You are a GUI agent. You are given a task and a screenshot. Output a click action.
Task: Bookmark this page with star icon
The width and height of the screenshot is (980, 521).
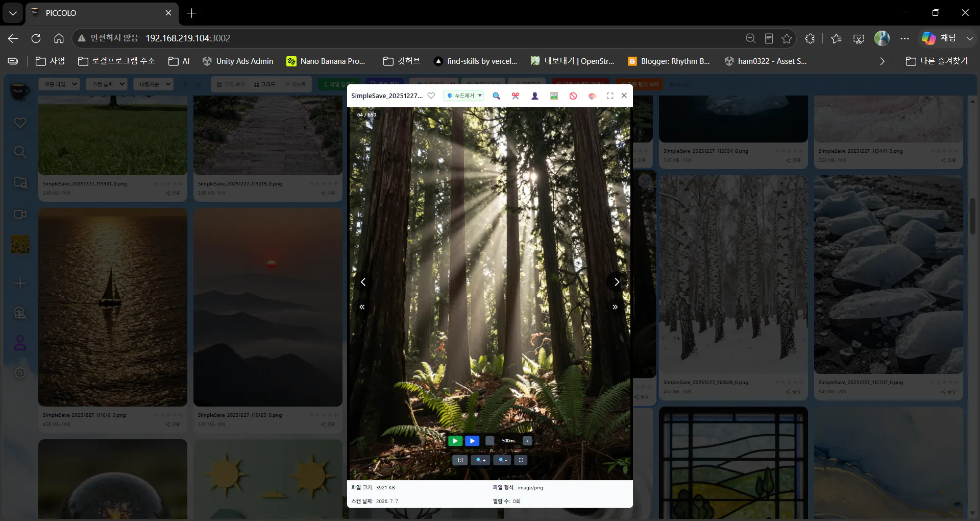(x=787, y=38)
